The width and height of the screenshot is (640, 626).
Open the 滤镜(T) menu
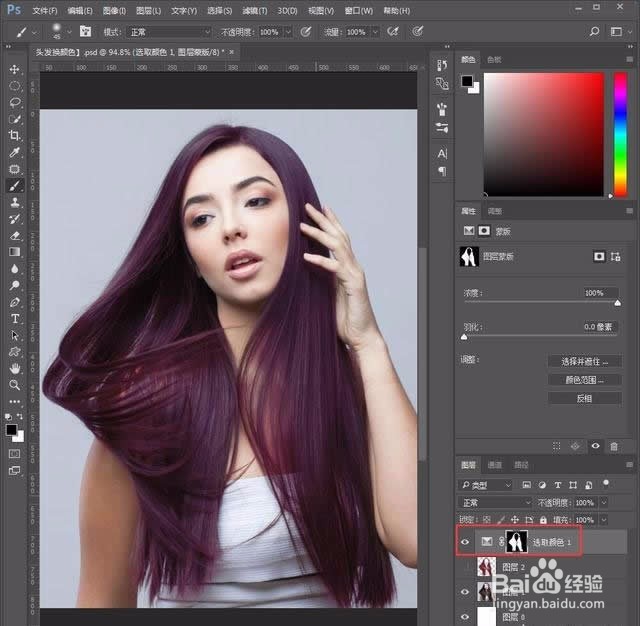tap(255, 11)
